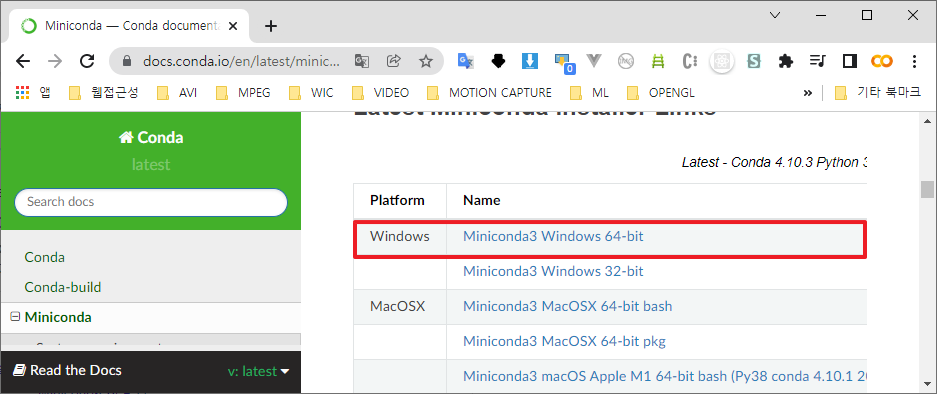The width and height of the screenshot is (937, 394).
Task: Open the React developer tools extension
Action: 722,61
